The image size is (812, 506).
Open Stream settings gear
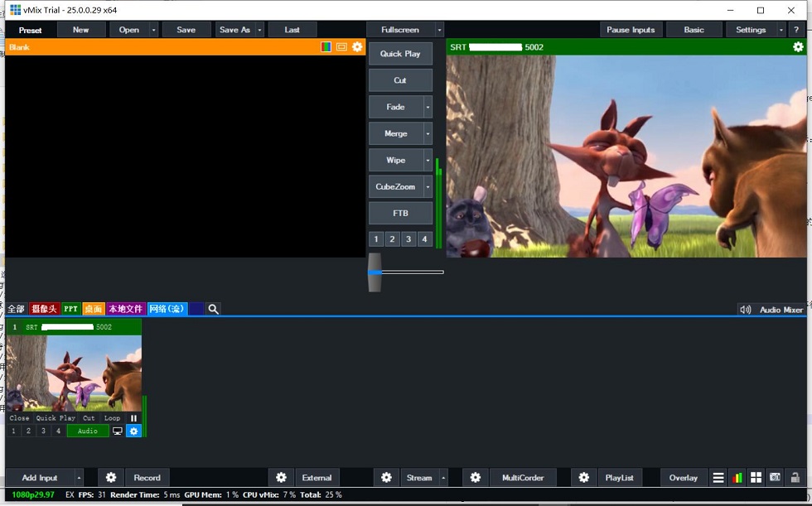[386, 478]
